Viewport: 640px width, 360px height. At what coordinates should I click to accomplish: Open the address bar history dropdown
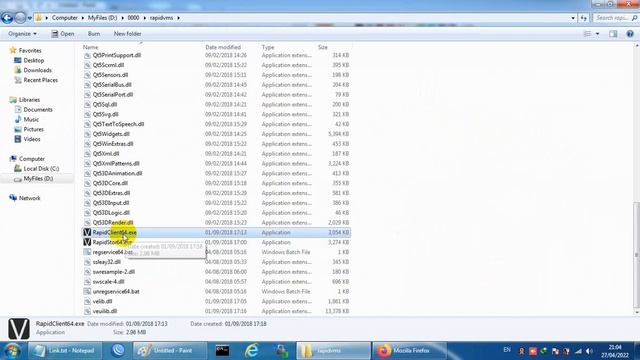[573, 18]
